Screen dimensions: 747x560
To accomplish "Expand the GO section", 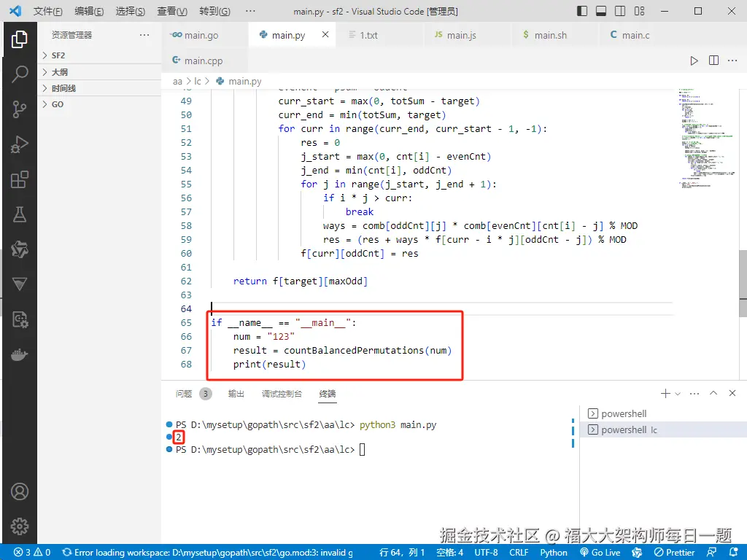I will point(99,104).
